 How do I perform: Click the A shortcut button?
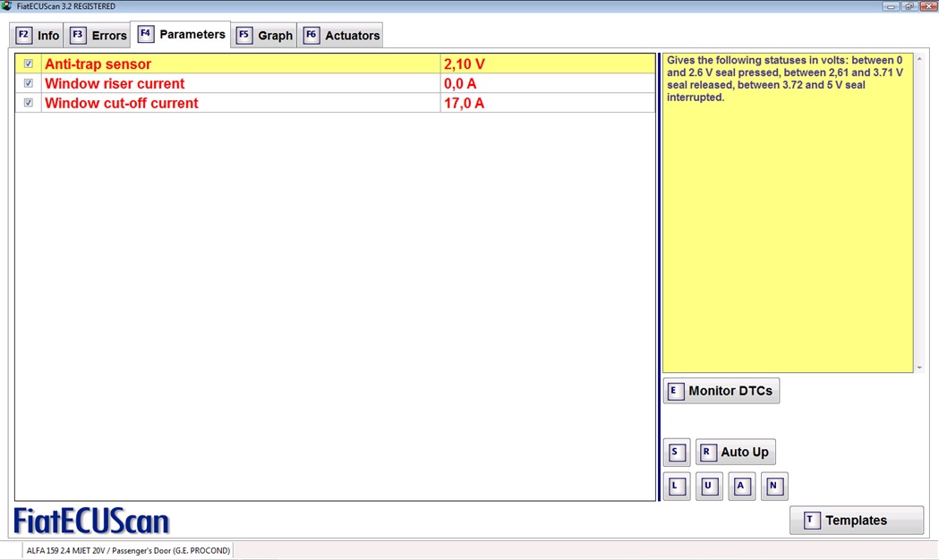pos(741,487)
